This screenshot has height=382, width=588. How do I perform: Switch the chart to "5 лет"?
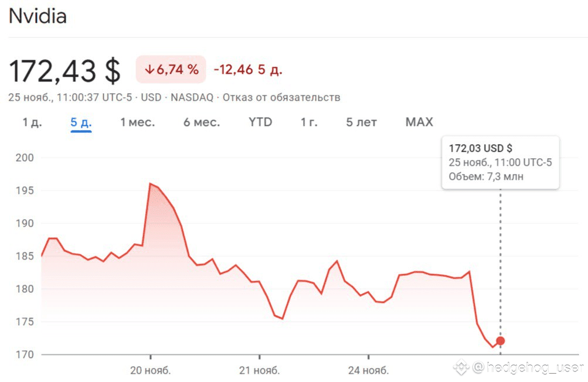pyautogui.click(x=361, y=122)
